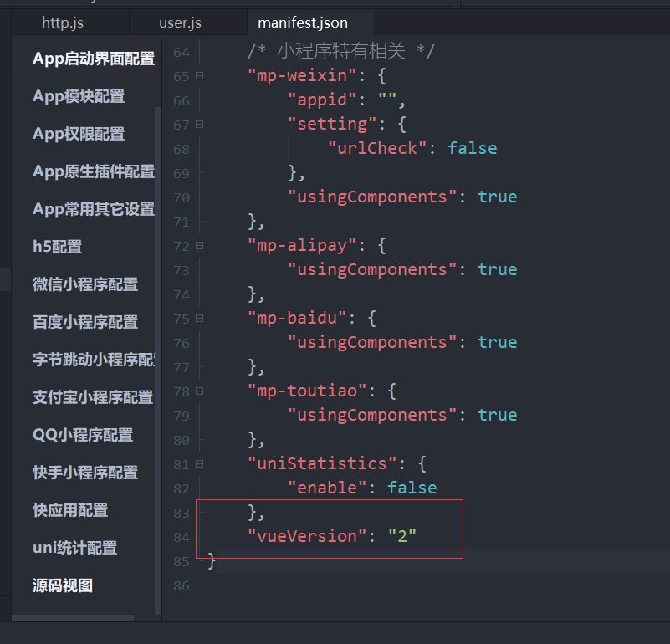Select the manifest.json tab

pyautogui.click(x=303, y=23)
